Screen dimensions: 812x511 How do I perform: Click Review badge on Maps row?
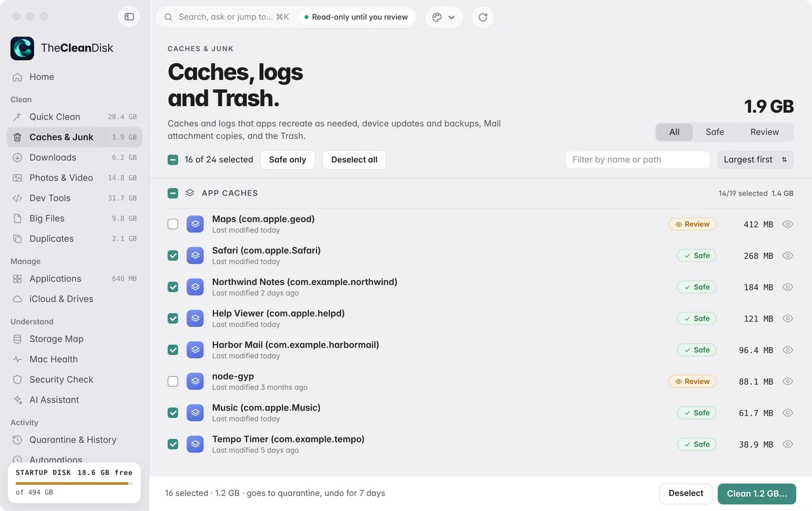pos(692,224)
